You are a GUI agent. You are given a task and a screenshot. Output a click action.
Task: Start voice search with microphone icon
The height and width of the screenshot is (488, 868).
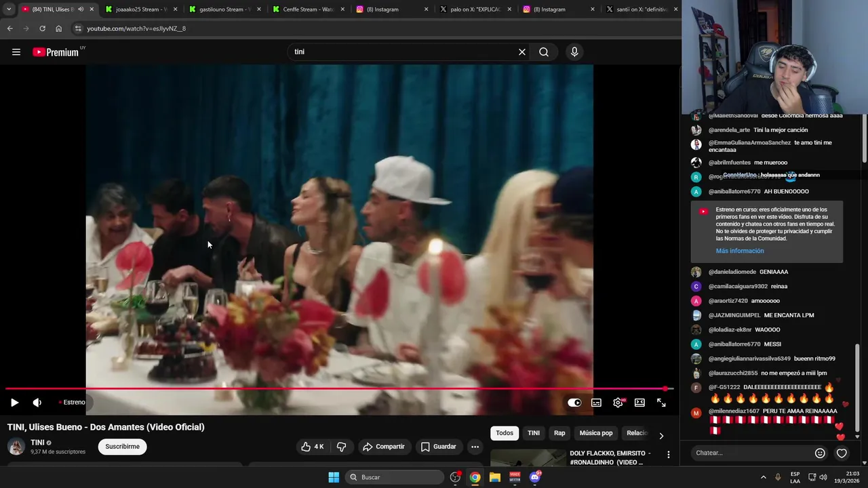(x=574, y=52)
